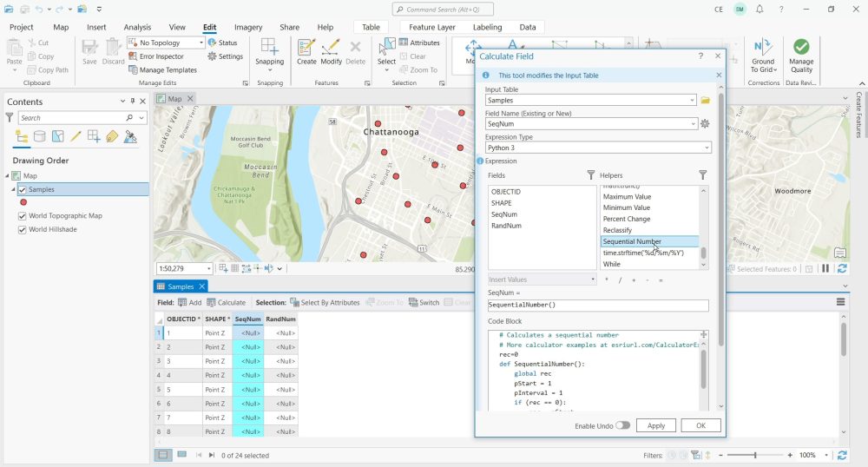The height and width of the screenshot is (467, 868).
Task: Open the No Topology dropdown
Action: coord(201,43)
